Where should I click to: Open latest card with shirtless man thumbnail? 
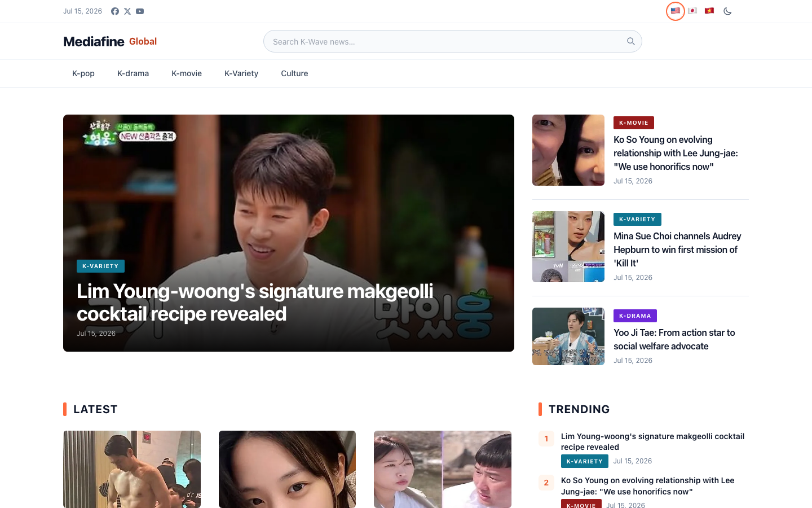pos(132,469)
